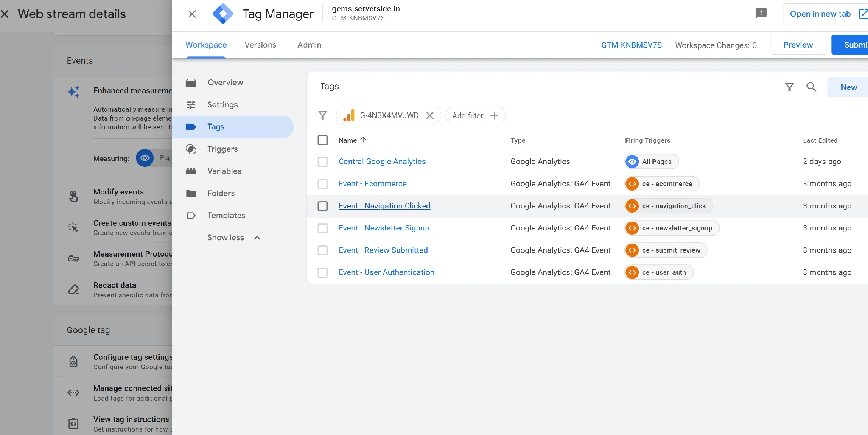This screenshot has height=435, width=868.
Task: Open the feedback icon in the top bar
Action: click(761, 14)
